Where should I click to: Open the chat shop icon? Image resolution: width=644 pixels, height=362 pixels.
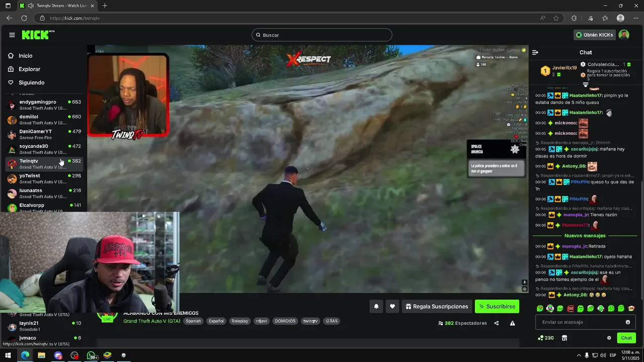(565, 338)
